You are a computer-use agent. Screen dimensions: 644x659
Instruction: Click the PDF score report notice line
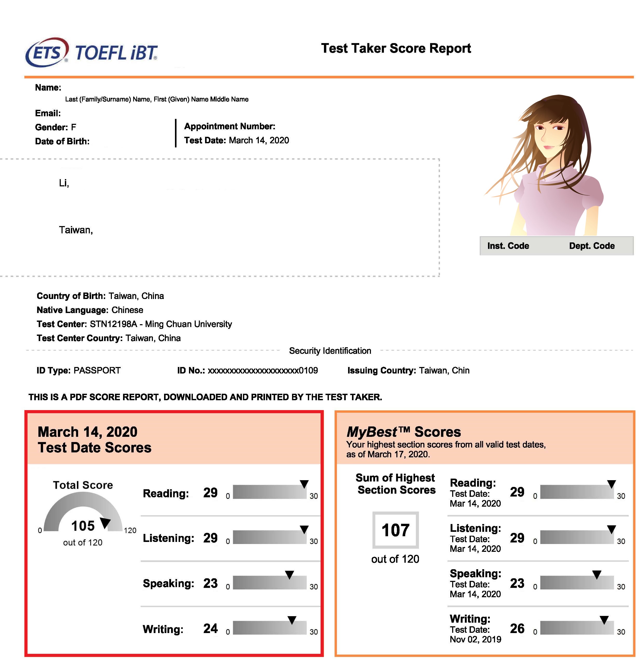(205, 397)
